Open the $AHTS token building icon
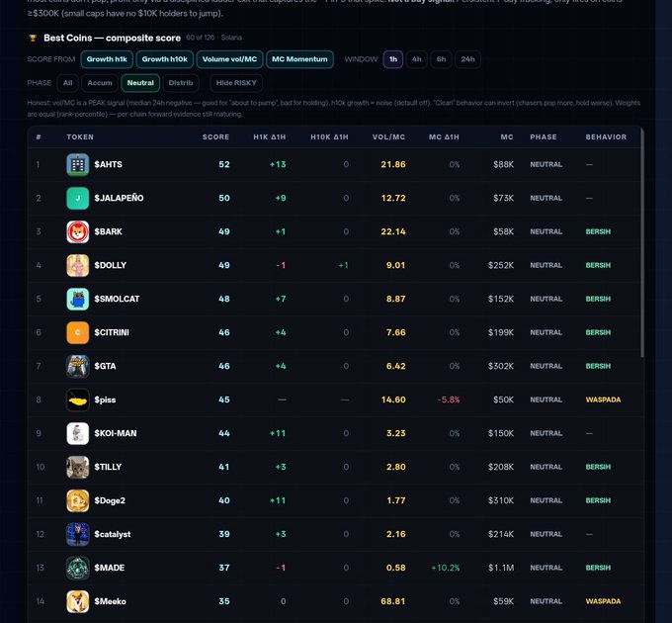672x623 pixels. click(x=77, y=164)
